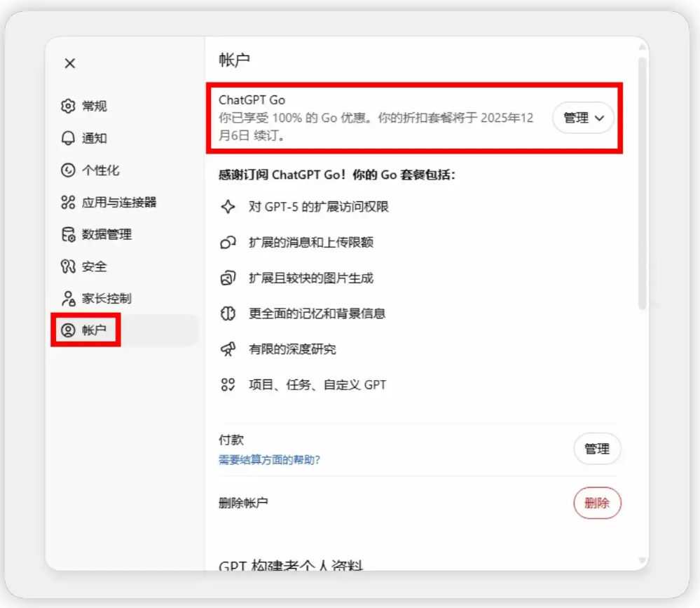Click the telescope icon beside 有限的深度研究
Image resolution: width=700 pixels, height=608 pixels.
(228, 349)
